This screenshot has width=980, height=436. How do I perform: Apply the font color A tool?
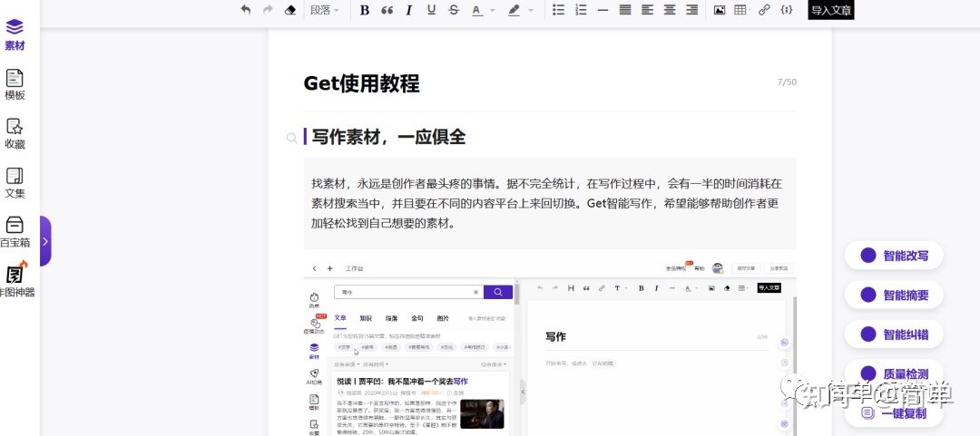point(477,10)
